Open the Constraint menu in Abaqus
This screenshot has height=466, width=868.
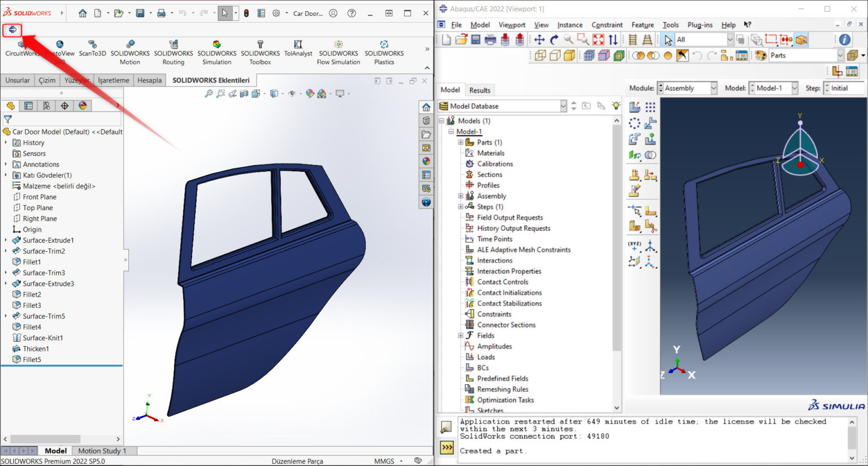point(607,25)
